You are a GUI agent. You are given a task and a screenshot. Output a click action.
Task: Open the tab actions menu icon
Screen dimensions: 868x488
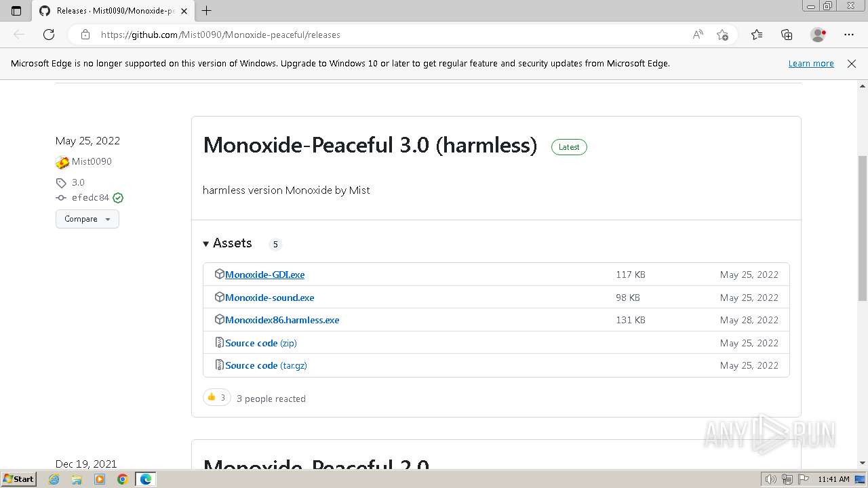pyautogui.click(x=16, y=11)
